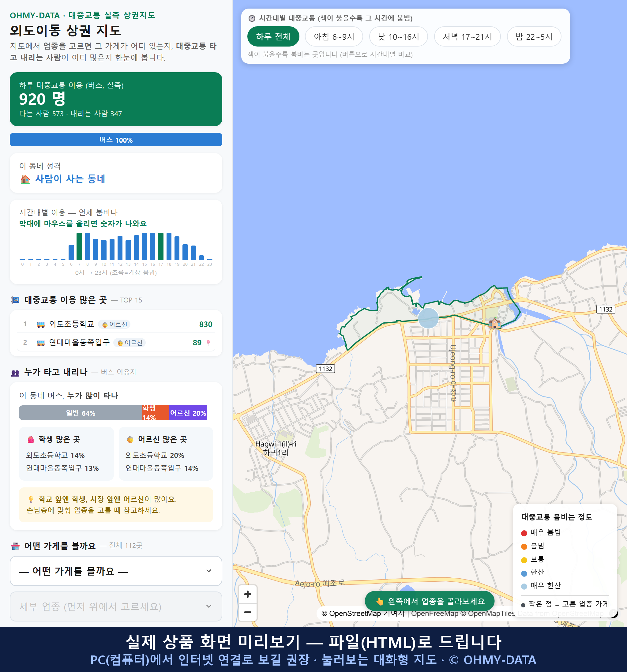Click the student icon in 학생 많은 곳 card
Screen dimensions: 627x672
pyautogui.click(x=31, y=439)
